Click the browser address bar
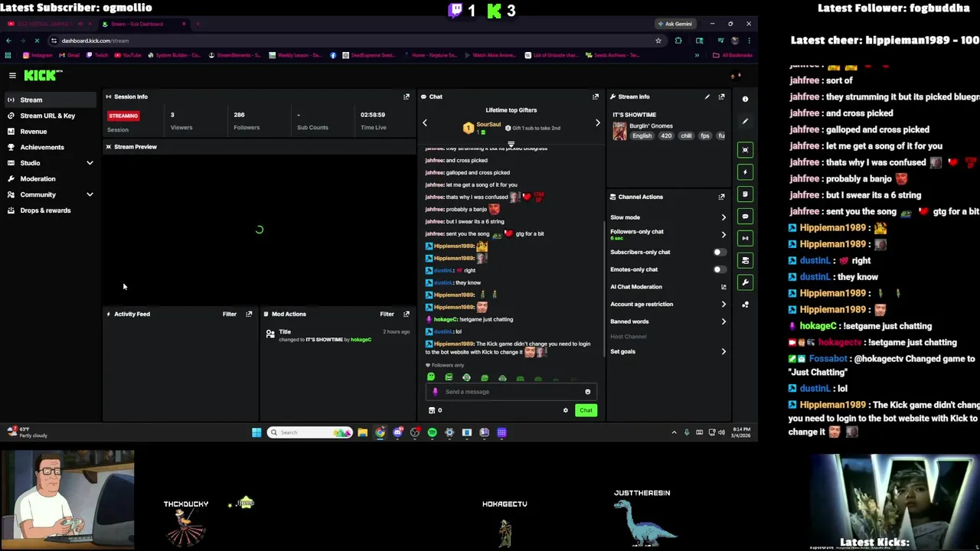The width and height of the screenshot is (980, 551). point(352,41)
